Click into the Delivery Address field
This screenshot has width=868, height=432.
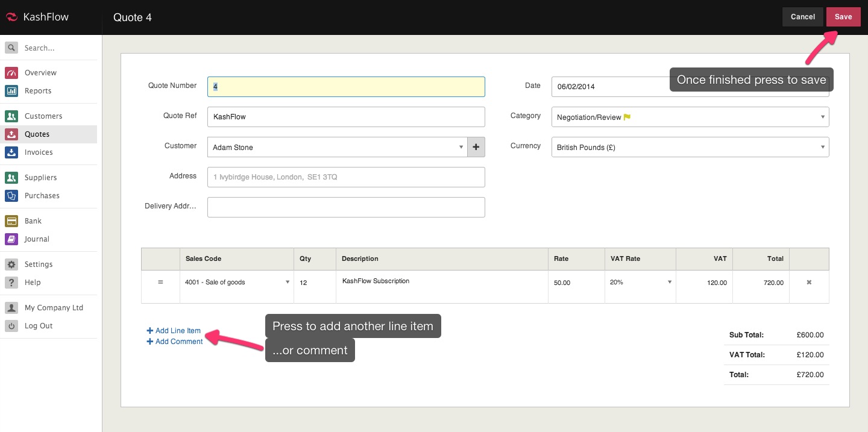coord(346,207)
